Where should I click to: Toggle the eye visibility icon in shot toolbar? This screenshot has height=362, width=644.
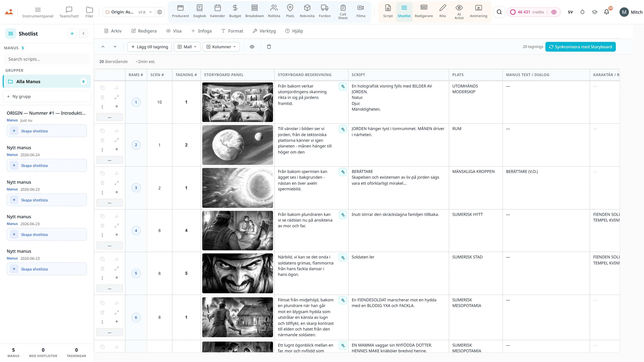point(252,47)
